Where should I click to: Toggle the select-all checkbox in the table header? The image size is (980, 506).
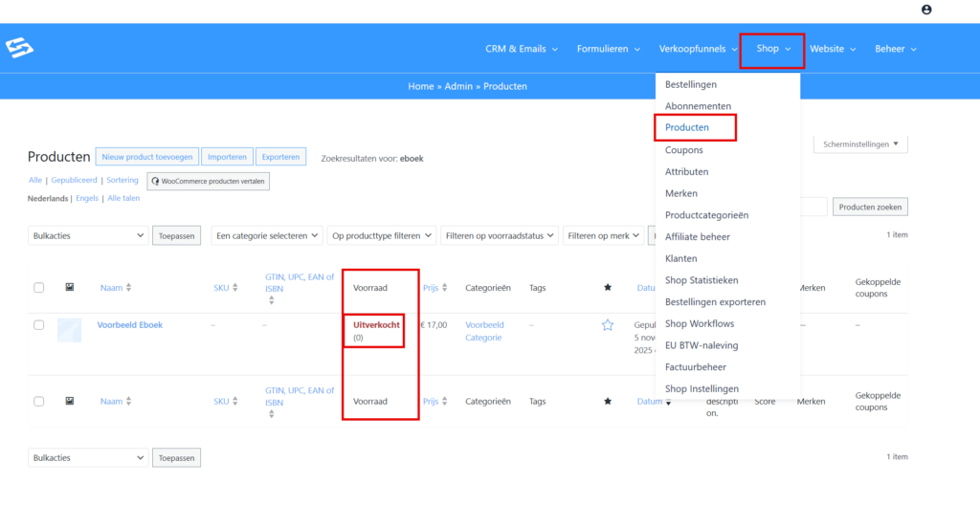39,287
